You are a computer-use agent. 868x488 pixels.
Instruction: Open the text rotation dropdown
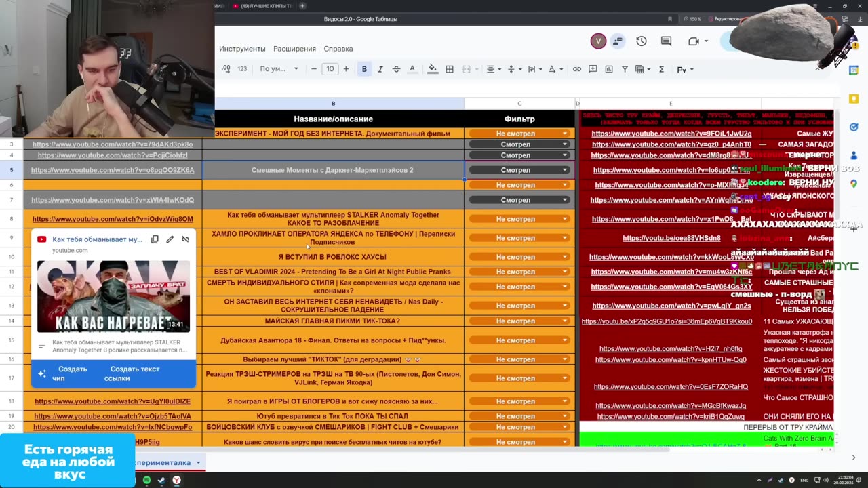coord(555,69)
